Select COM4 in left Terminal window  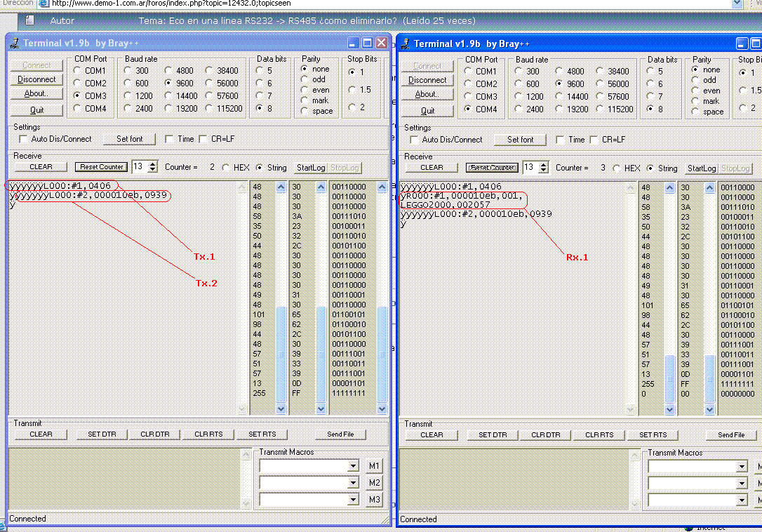pos(77,109)
